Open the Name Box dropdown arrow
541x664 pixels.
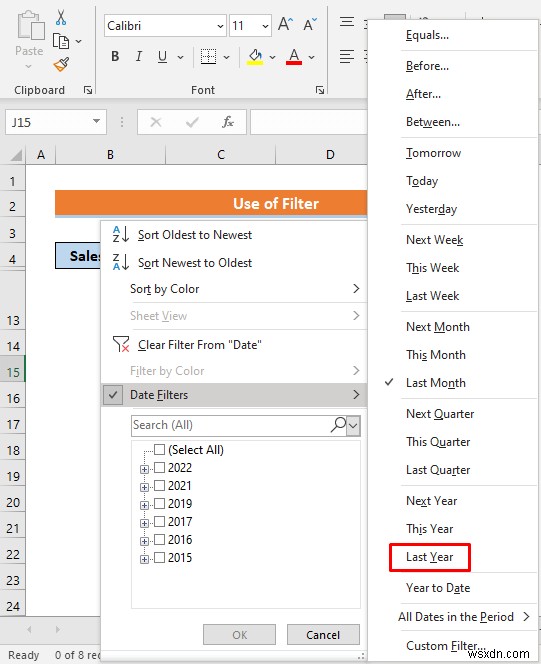[x=97, y=122]
